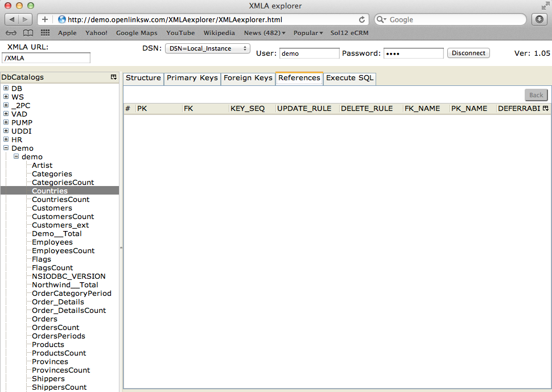552x392 pixels.
Task: Select the Order_Details table
Action: pyautogui.click(x=57, y=302)
